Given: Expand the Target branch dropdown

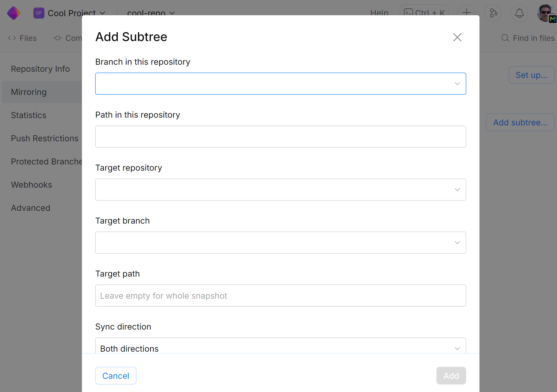Looking at the screenshot, I should (x=280, y=242).
